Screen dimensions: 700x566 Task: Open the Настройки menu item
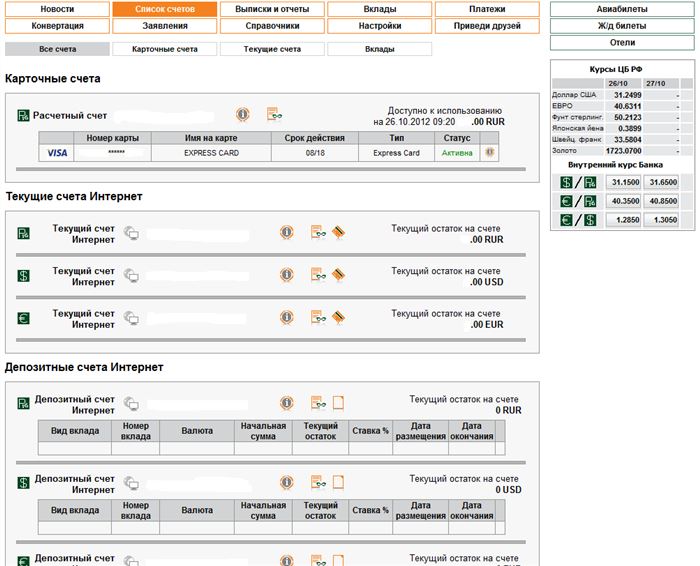coord(379,26)
